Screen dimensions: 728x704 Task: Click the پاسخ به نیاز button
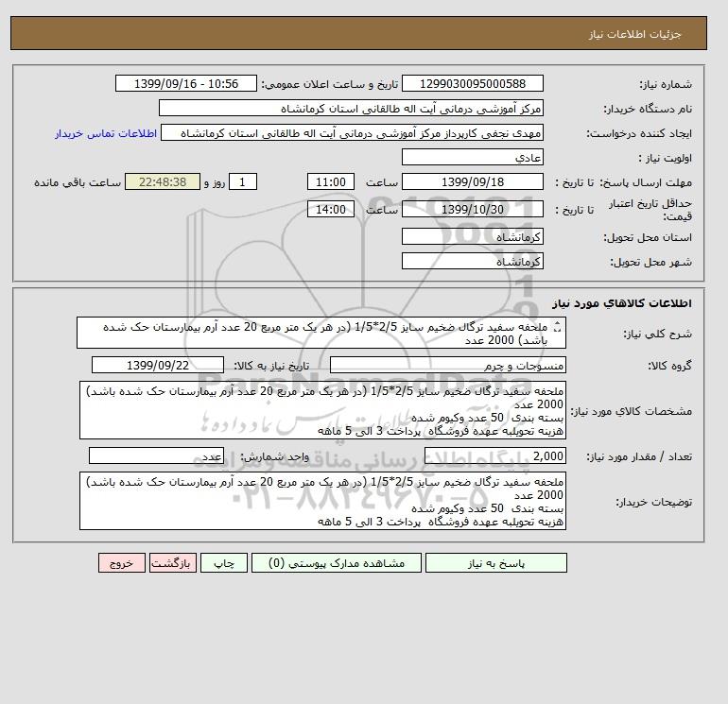click(x=495, y=563)
